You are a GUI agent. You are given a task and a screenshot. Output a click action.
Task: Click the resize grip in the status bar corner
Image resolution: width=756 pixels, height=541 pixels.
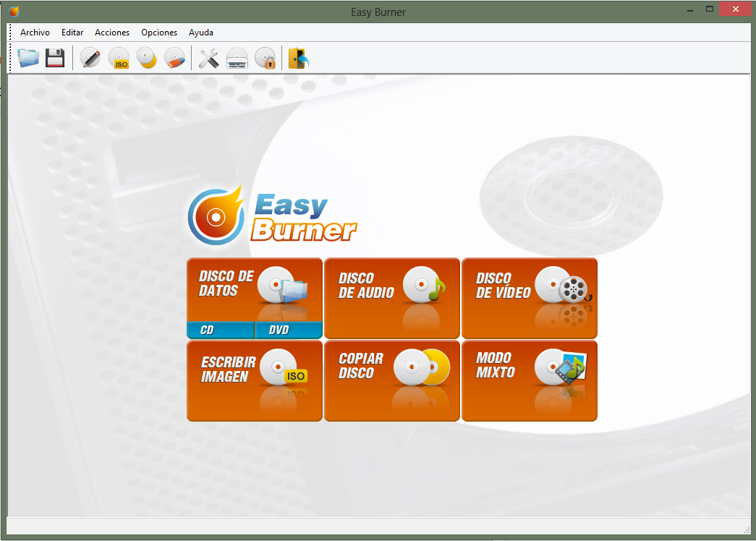coord(747,530)
